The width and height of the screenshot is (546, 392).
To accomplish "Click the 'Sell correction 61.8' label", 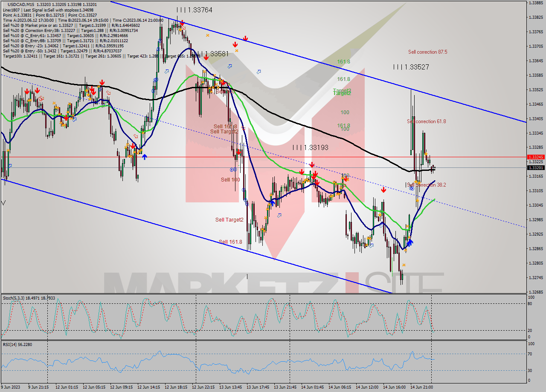I will pos(427,121).
